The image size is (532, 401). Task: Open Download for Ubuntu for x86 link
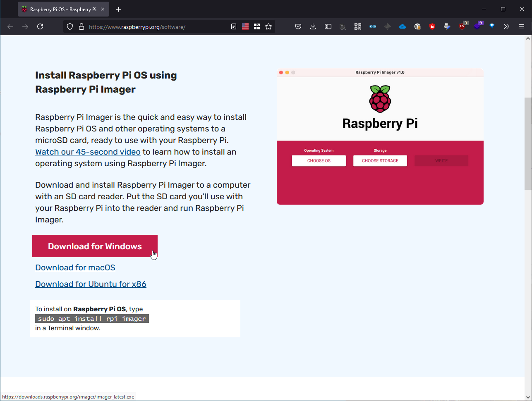pos(91,284)
